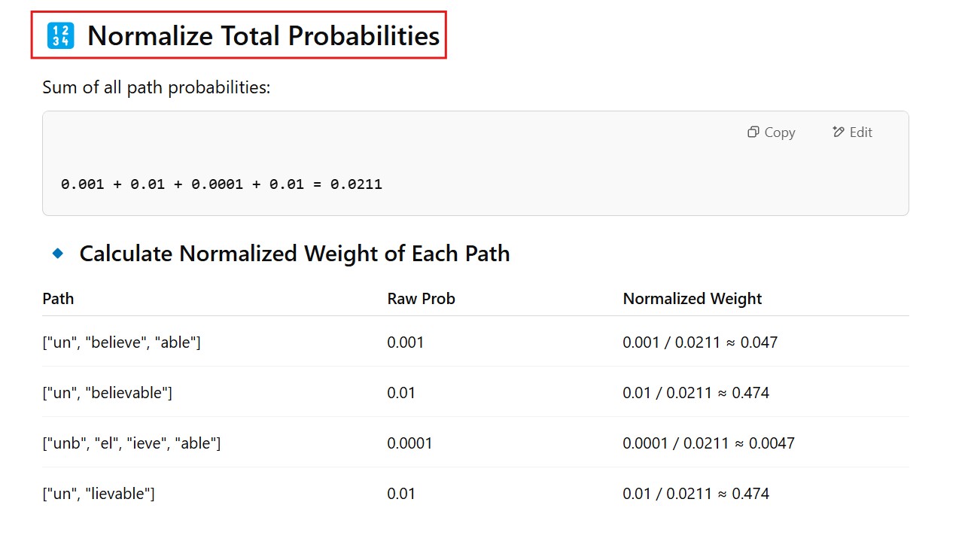Viewport: 974px width, 560px height.
Task: Click the normalized weight cell ending in 0.047
Action: (x=699, y=342)
